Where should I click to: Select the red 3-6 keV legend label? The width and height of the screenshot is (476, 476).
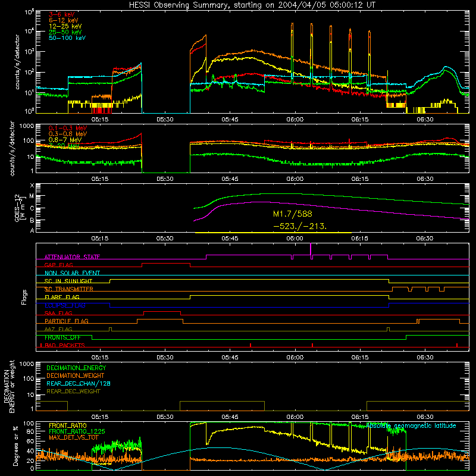coord(62,14)
